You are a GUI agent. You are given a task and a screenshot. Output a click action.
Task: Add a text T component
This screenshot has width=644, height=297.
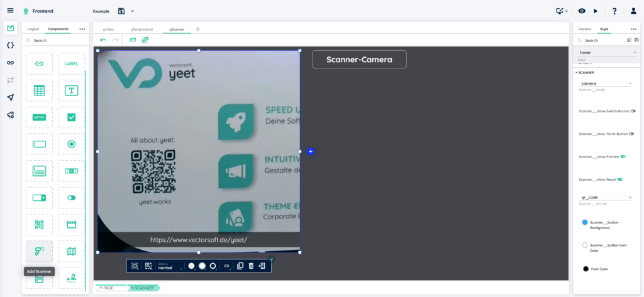pos(72,90)
